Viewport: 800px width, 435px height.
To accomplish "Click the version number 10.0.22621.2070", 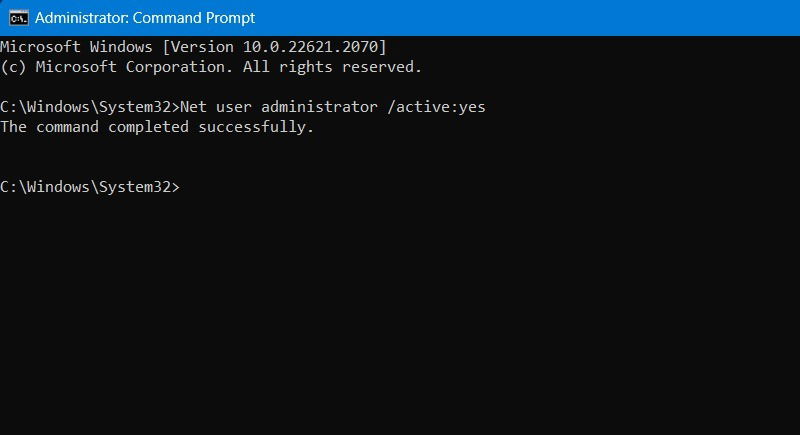I will [x=310, y=47].
